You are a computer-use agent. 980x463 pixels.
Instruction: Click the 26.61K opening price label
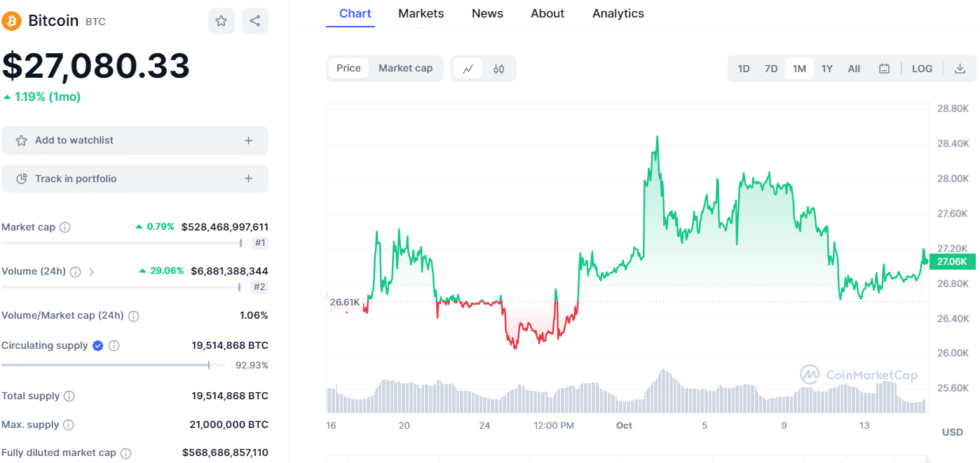[x=345, y=303]
